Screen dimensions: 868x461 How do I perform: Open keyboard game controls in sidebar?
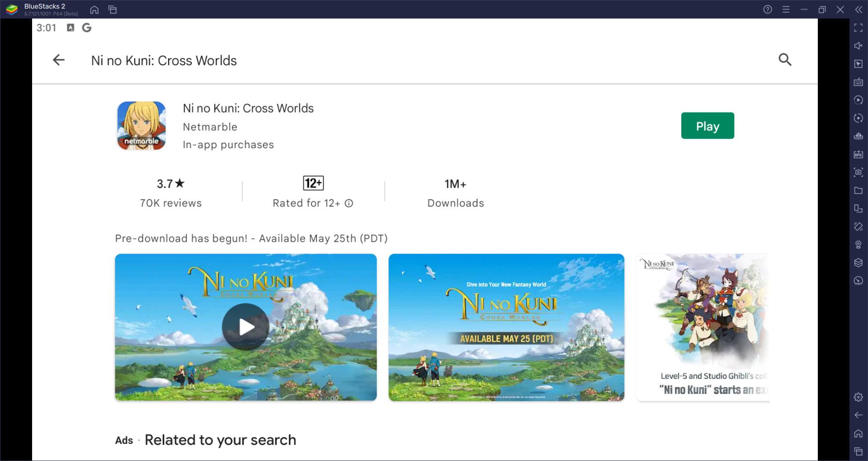coord(858,82)
